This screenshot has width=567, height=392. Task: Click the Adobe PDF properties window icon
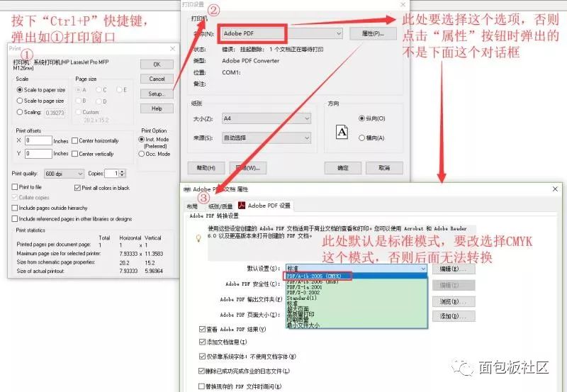187,190
